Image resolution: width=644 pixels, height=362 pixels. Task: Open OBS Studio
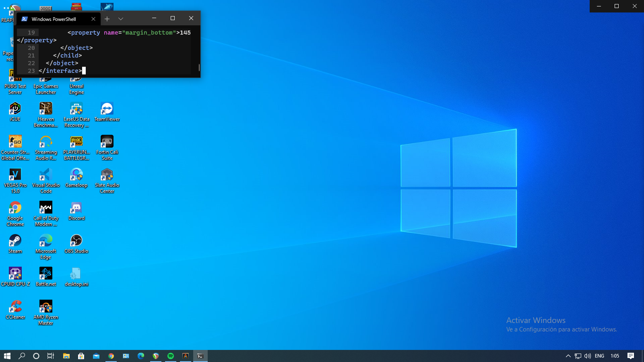(x=76, y=241)
